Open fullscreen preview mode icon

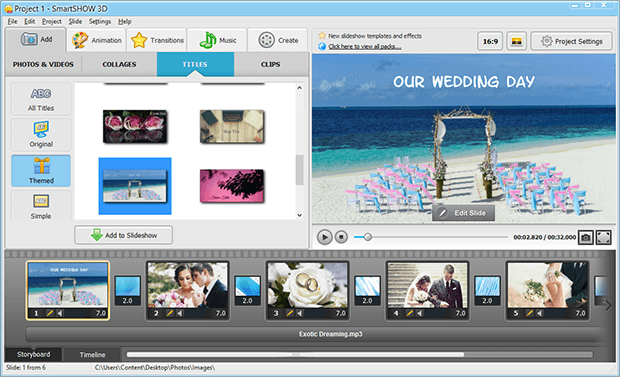[603, 237]
